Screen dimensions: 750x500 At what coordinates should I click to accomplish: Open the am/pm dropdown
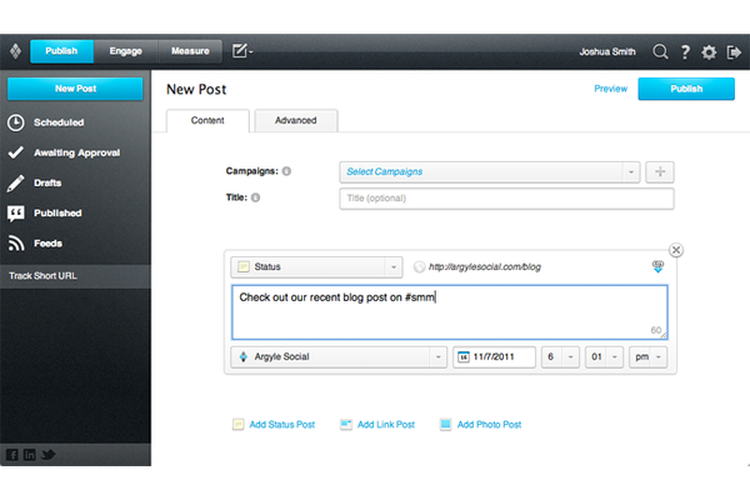click(x=648, y=357)
